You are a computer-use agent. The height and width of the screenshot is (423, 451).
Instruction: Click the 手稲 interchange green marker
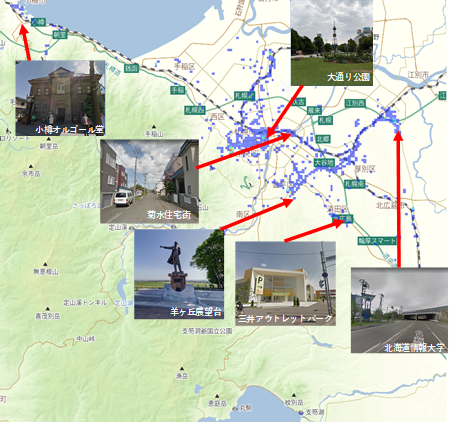tap(178, 90)
